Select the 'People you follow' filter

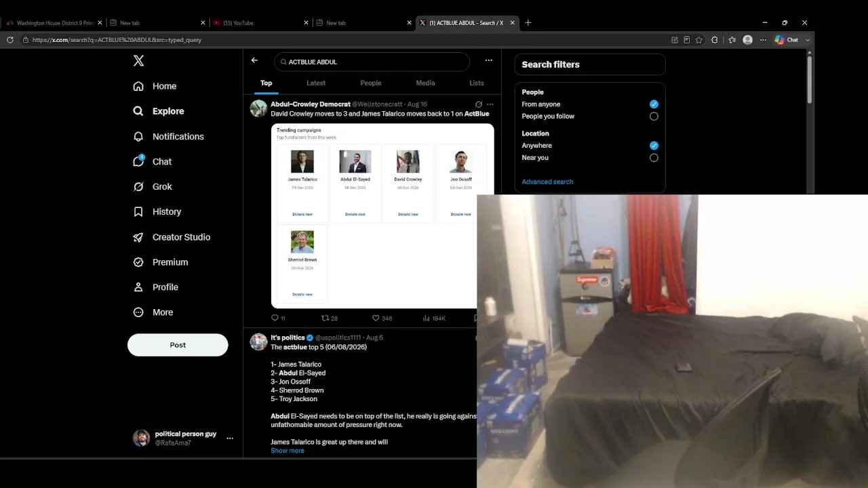coord(654,117)
